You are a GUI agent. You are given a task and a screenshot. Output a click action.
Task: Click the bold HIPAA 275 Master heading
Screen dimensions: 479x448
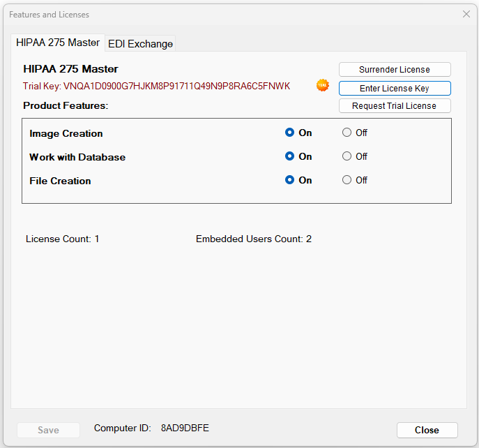(x=70, y=69)
